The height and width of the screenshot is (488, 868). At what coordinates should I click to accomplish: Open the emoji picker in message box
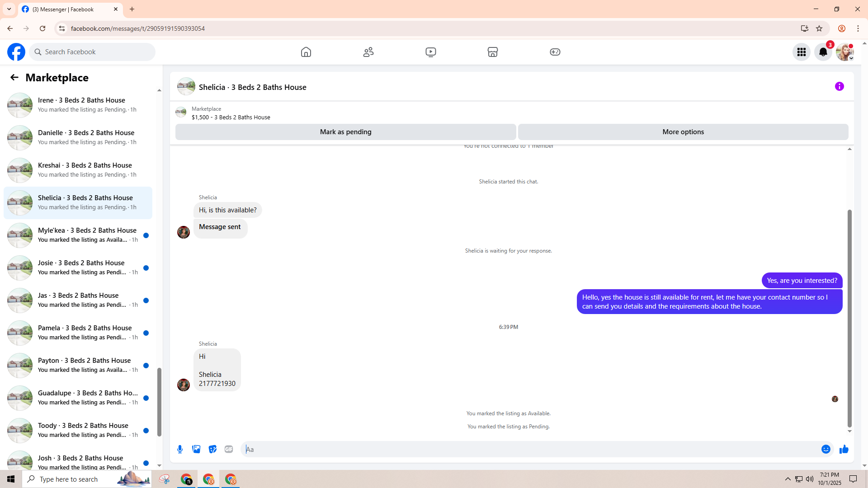pyautogui.click(x=826, y=449)
